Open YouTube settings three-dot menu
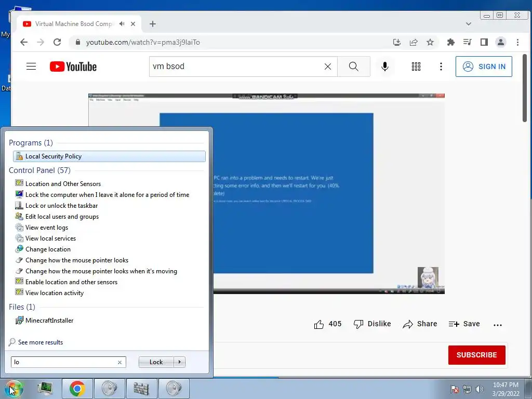Image resolution: width=532 pixels, height=399 pixels. [441, 66]
